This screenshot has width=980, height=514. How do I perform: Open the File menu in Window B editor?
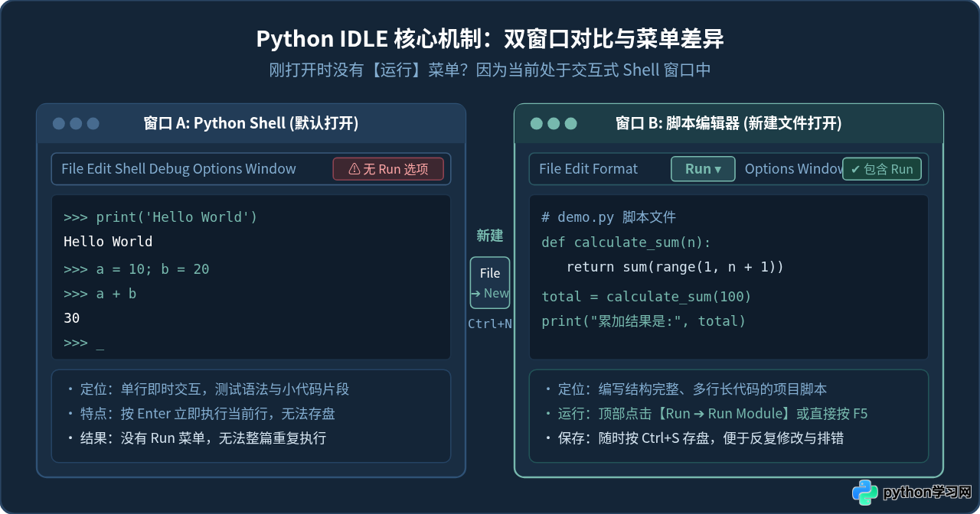pyautogui.click(x=550, y=169)
